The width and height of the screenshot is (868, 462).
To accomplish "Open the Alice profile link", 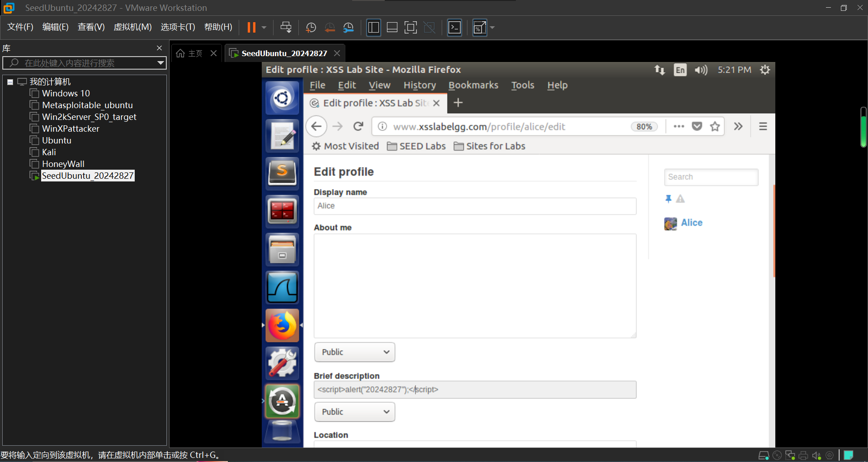I will (692, 223).
